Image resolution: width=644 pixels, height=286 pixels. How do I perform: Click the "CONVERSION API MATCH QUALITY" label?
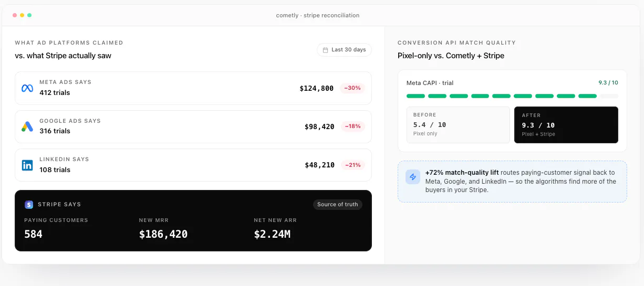click(456, 43)
